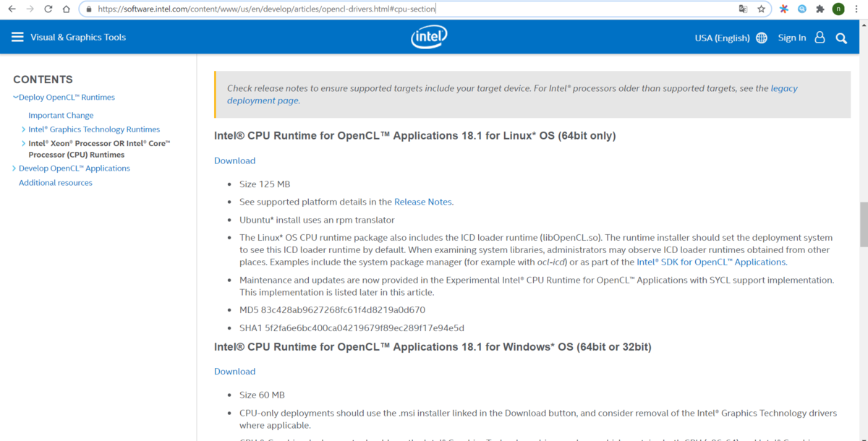
Task: Download the Windows 18.1 CPU runtime
Action: (234, 372)
